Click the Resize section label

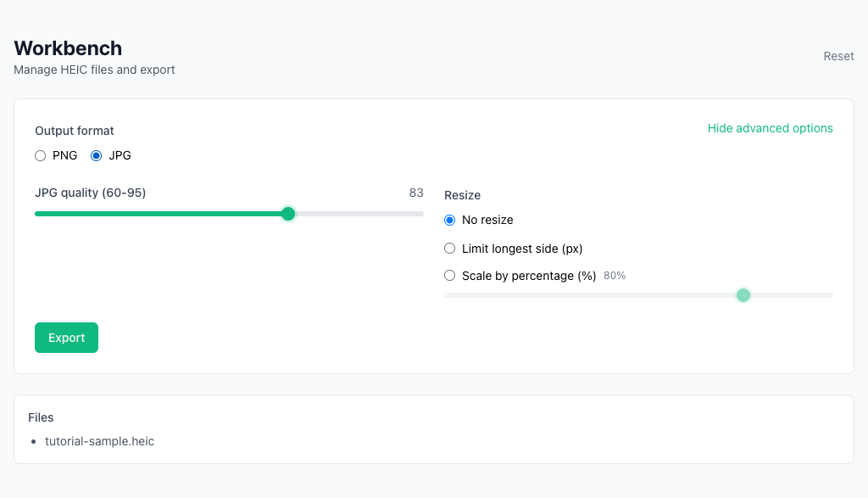click(x=463, y=195)
